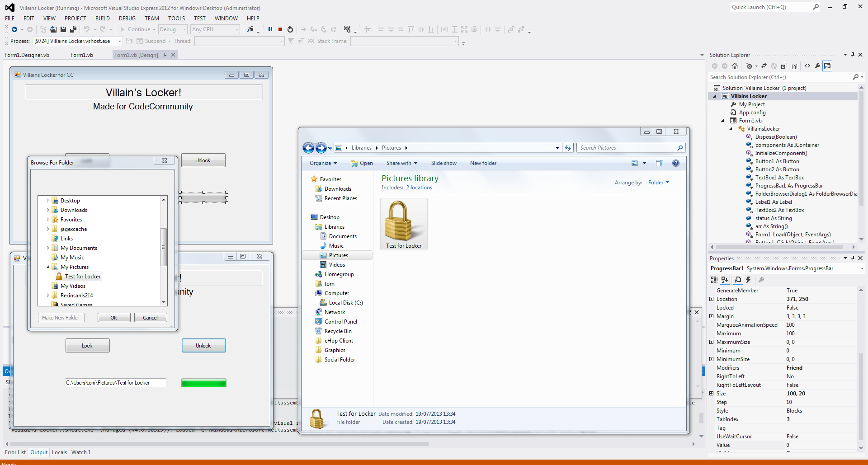Refresh the Pictures folder address bar
The height and width of the screenshot is (465, 868).
(x=568, y=148)
